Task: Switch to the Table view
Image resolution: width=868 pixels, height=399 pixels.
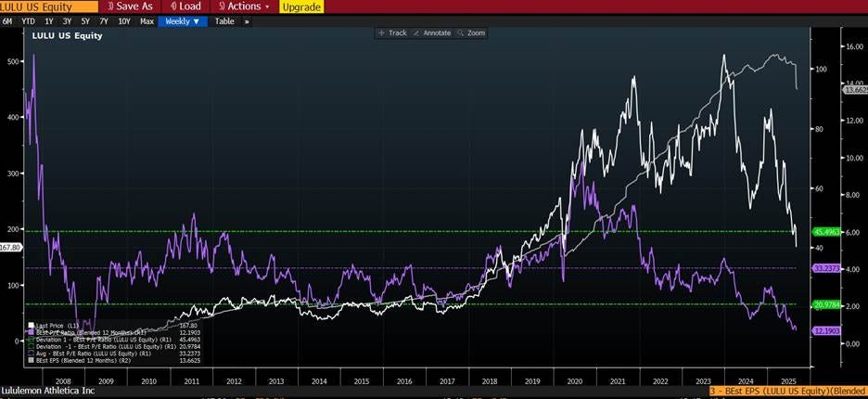Action: [224, 21]
